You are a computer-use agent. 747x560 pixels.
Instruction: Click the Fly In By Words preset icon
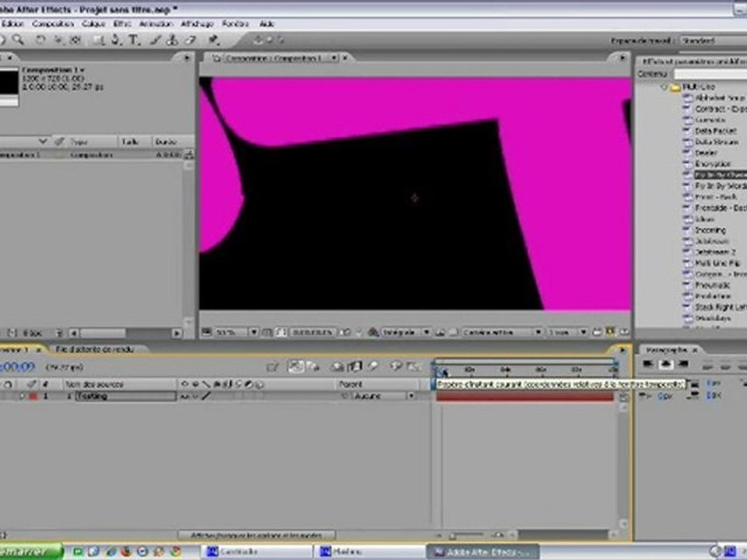click(687, 186)
